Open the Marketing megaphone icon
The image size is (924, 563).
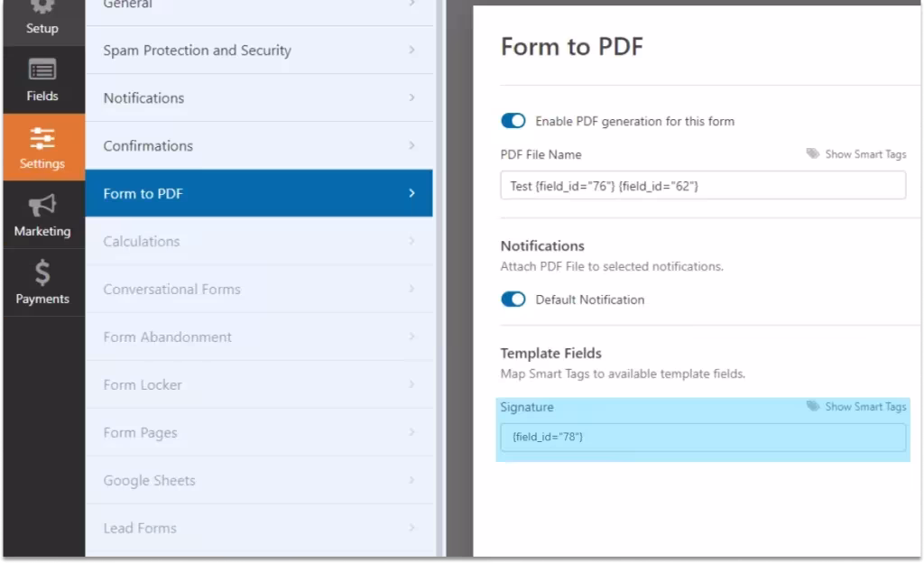[x=42, y=206]
